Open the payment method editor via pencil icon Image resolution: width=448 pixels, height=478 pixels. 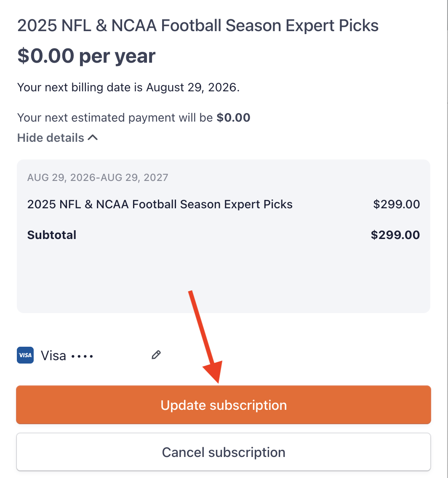click(x=155, y=355)
